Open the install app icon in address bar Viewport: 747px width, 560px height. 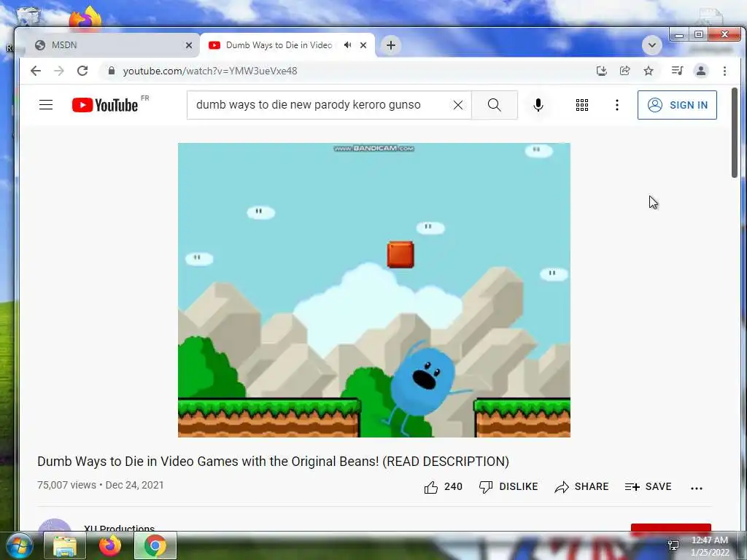[601, 71]
